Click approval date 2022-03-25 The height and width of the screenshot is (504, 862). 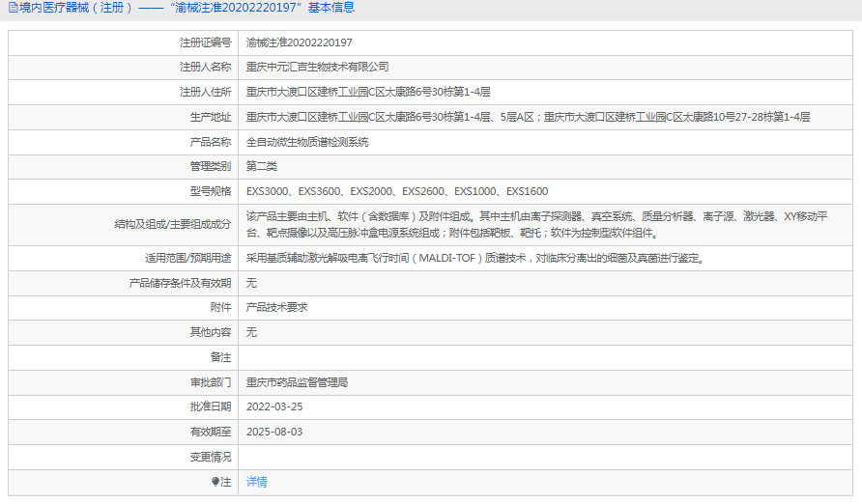tap(274, 406)
